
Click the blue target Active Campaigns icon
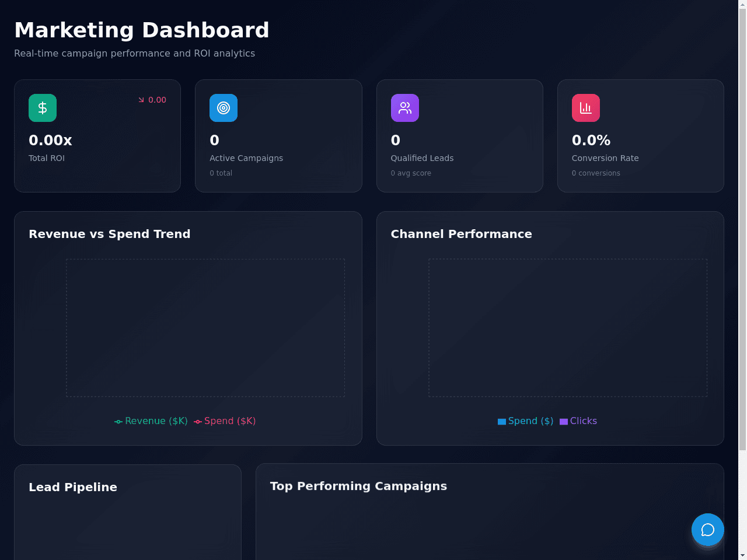[224, 108]
